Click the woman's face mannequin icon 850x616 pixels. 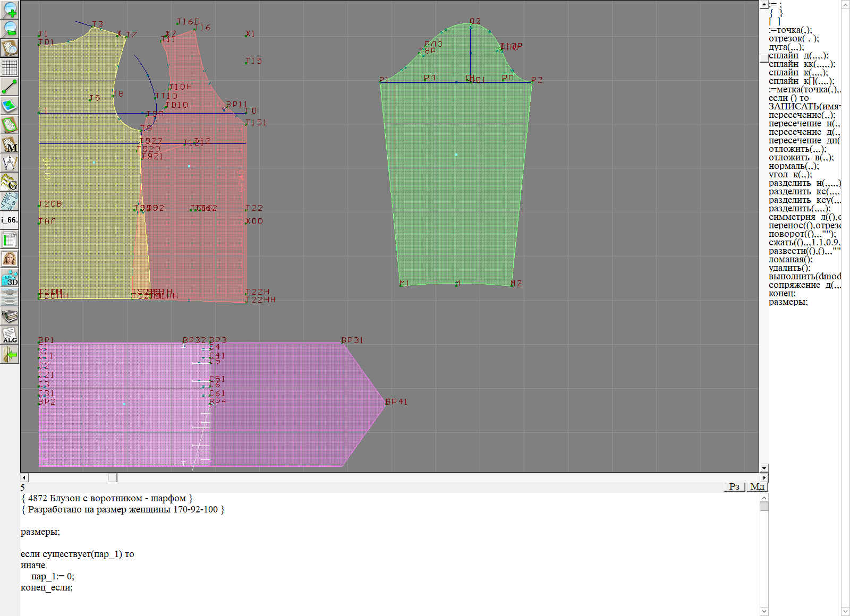coord(10,259)
